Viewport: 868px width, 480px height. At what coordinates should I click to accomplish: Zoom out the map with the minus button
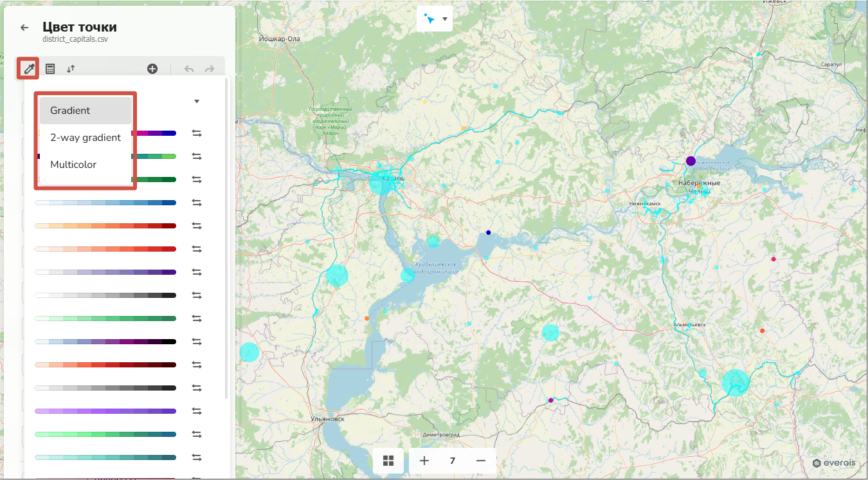pos(481,461)
